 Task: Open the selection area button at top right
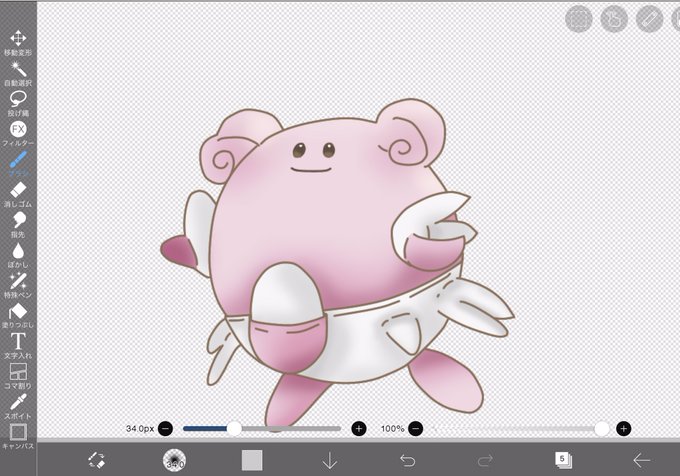pyautogui.click(x=579, y=19)
